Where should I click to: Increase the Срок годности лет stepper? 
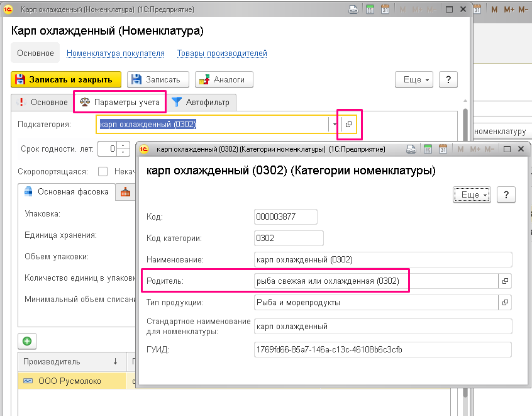coord(123,145)
